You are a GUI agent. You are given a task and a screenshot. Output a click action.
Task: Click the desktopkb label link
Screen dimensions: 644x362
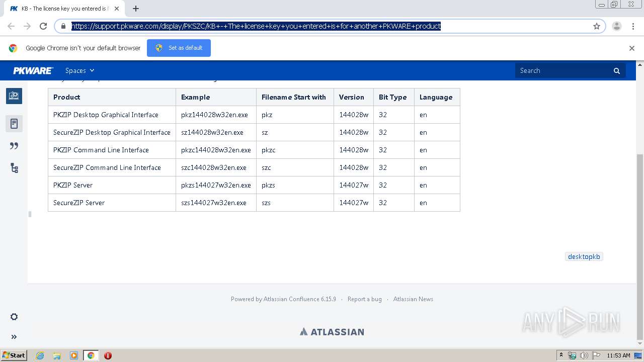coord(584,256)
